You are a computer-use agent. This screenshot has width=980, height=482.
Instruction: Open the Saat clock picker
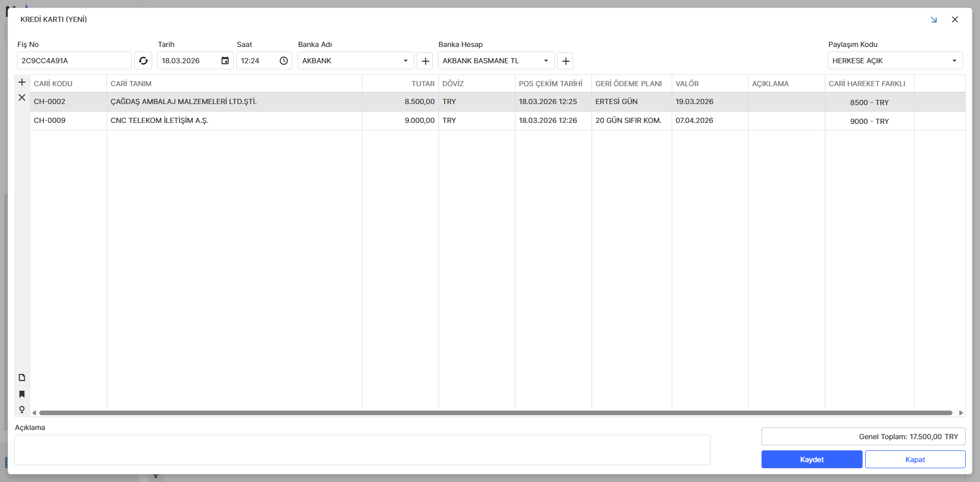tap(284, 61)
